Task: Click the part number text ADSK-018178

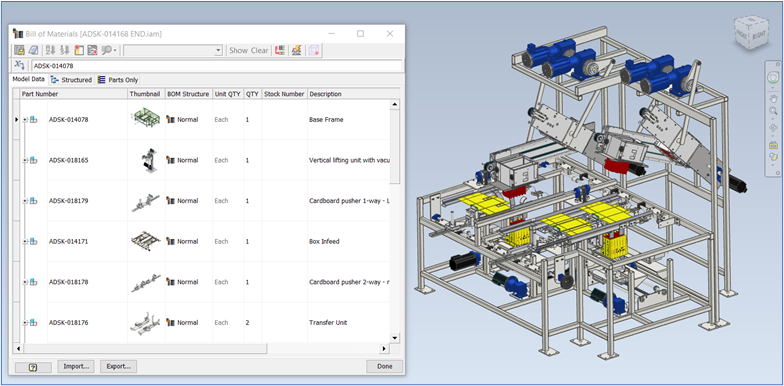Action: [x=68, y=282]
